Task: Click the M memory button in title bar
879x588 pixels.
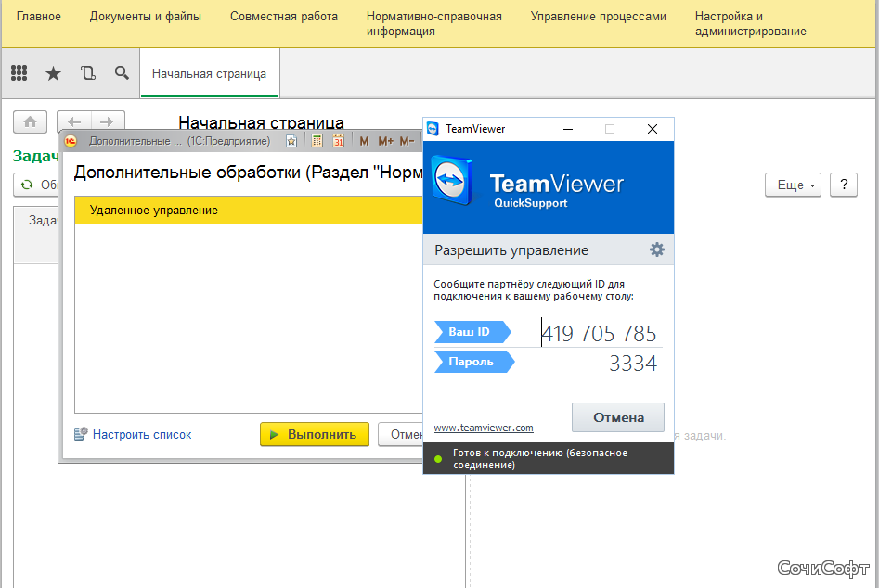Action: click(x=365, y=141)
